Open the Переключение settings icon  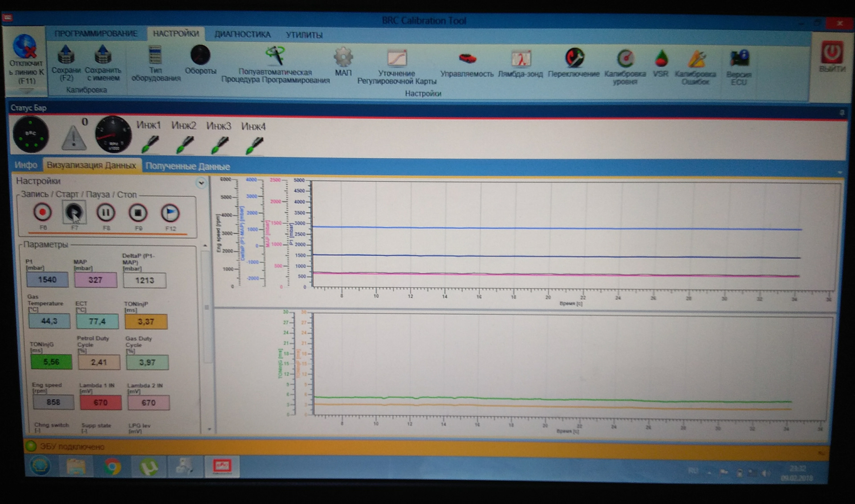pyautogui.click(x=574, y=58)
